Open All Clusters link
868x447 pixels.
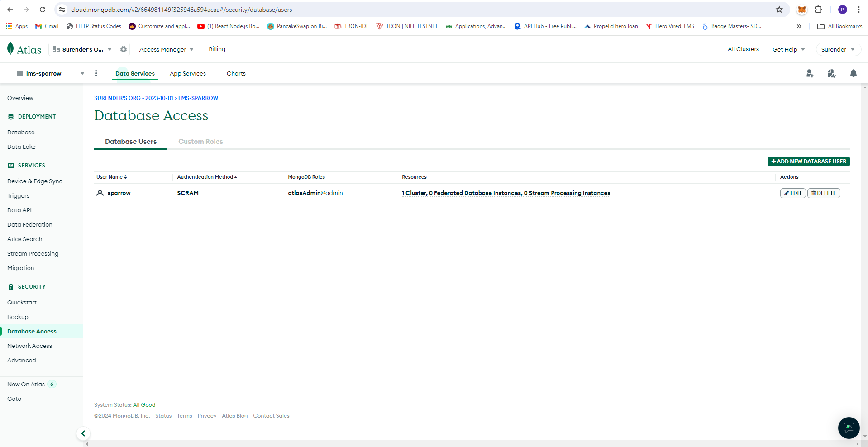(x=743, y=49)
